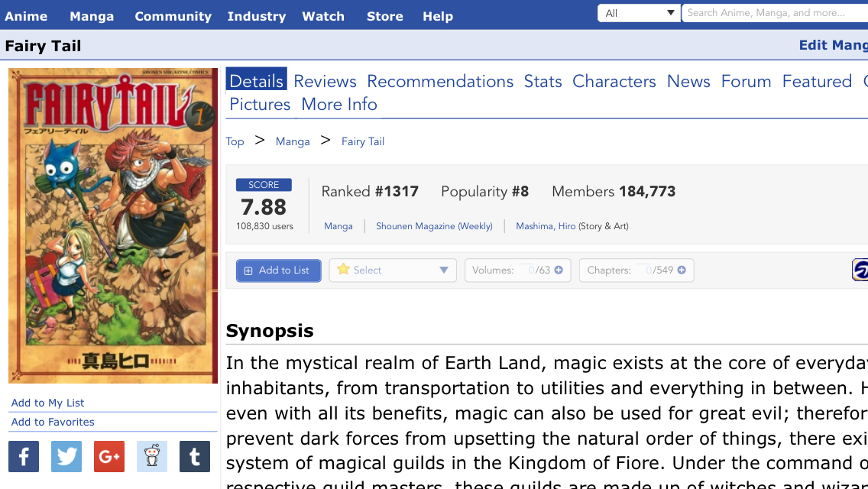Open the Fairy Tail cover image
This screenshot has width=868, height=489.
113,225
